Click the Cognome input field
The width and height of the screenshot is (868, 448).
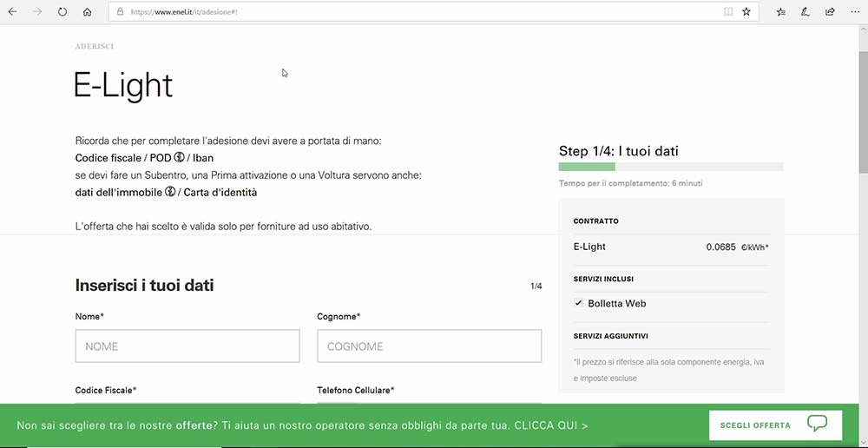pos(429,346)
